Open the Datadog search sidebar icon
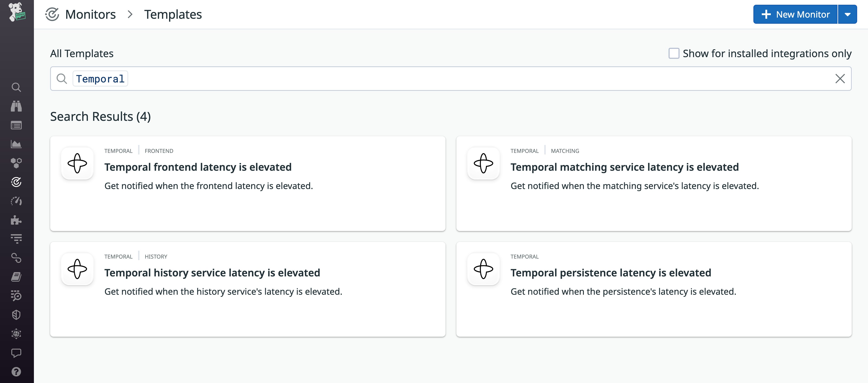Screen dimensions: 868x383 pos(17,87)
